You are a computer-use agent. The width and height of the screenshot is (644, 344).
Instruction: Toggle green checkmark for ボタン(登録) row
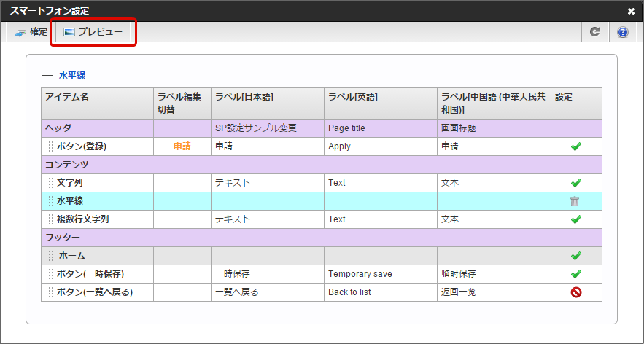575,146
